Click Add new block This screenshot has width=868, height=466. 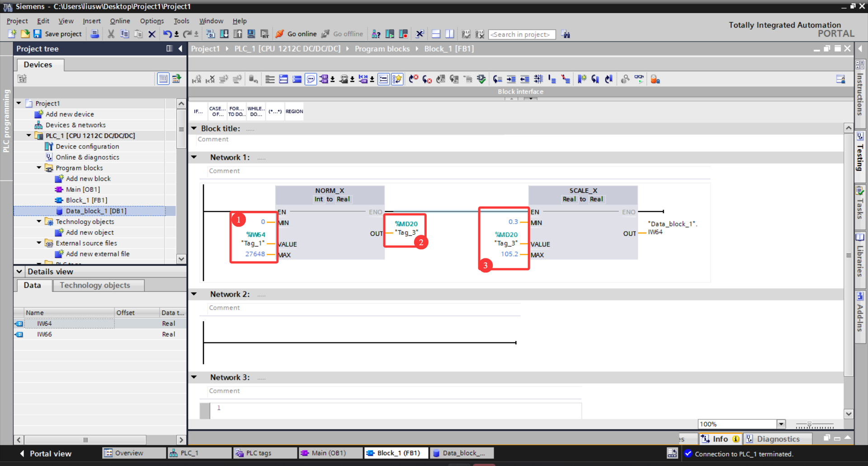[88, 178]
